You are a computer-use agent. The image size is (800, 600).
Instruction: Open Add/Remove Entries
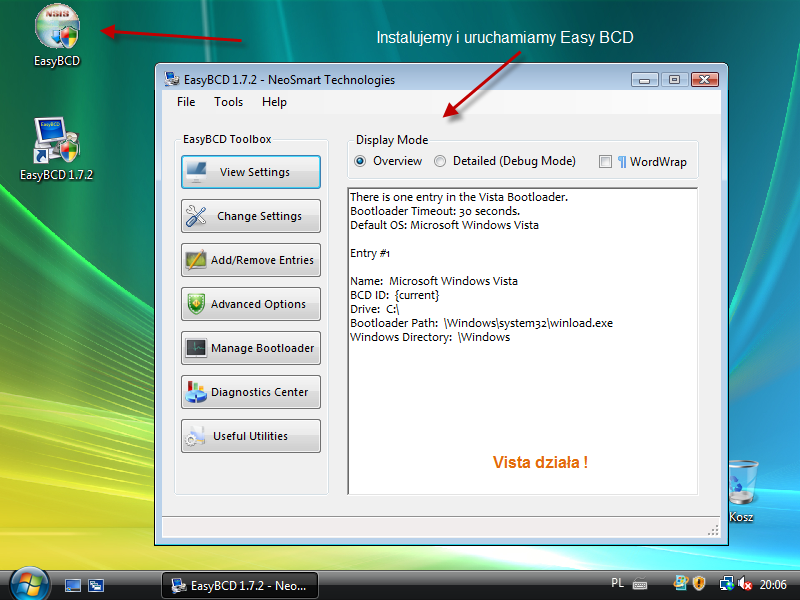[x=251, y=260]
